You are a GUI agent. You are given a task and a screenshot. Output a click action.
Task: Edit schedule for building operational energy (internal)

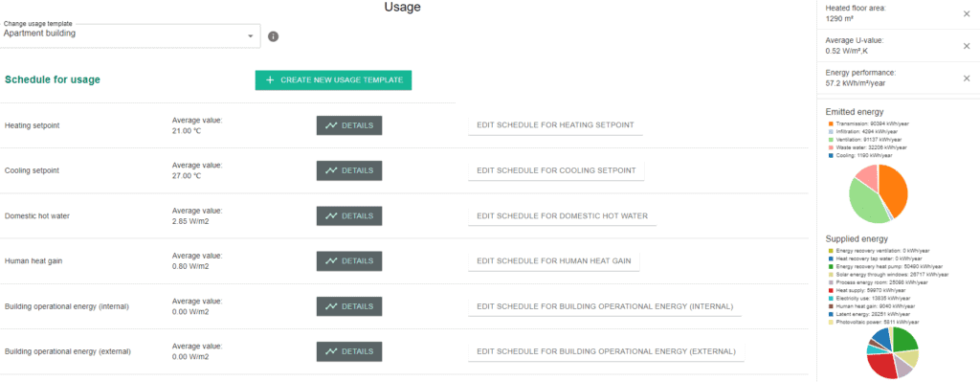[605, 306]
